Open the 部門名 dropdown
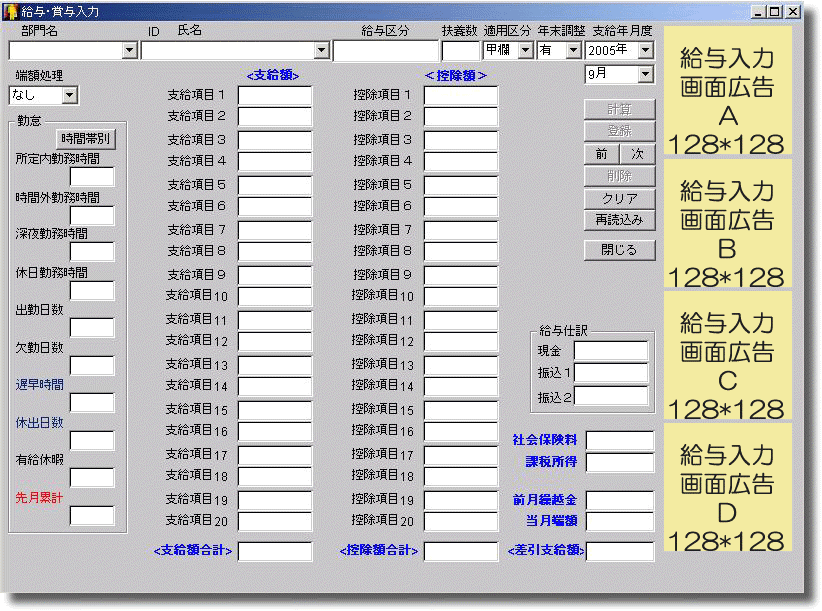Viewport: 822px width, 611px height. click(129, 50)
